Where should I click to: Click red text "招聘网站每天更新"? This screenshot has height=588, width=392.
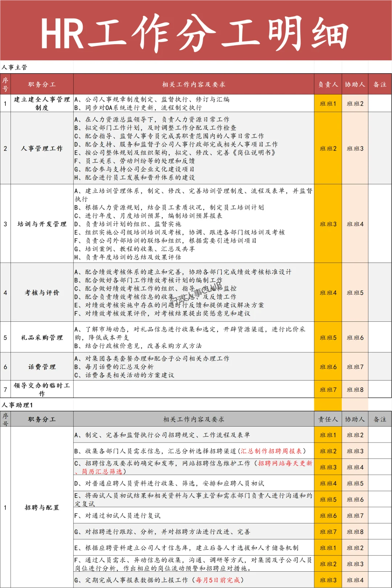tap(285, 463)
